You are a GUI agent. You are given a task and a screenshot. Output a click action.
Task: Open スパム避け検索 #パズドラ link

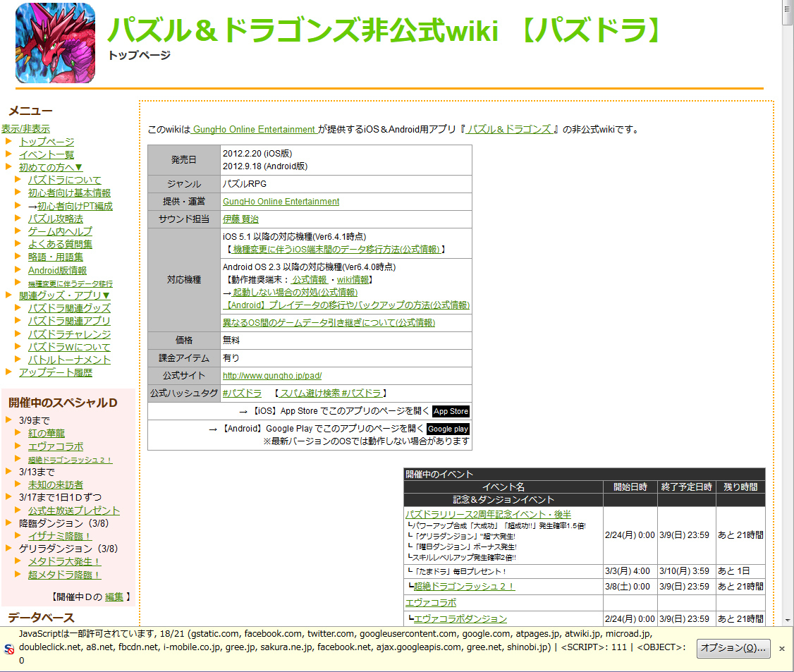pos(331,393)
